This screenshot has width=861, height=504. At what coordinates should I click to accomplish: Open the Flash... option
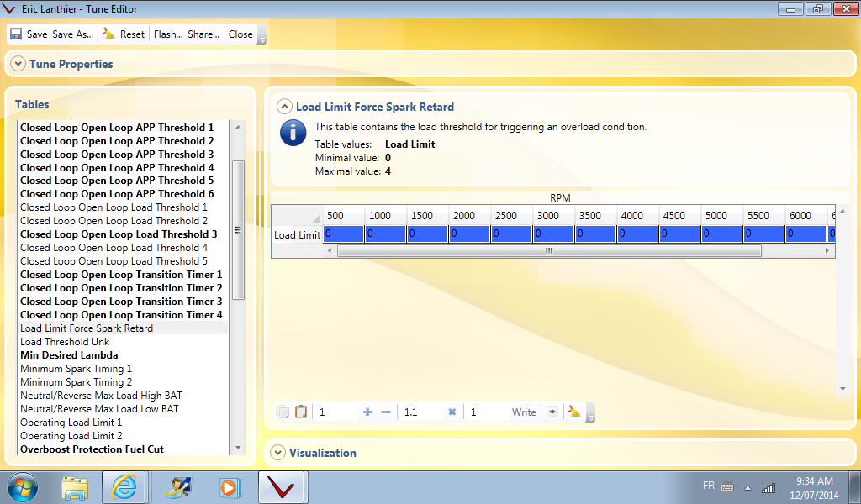tap(168, 34)
